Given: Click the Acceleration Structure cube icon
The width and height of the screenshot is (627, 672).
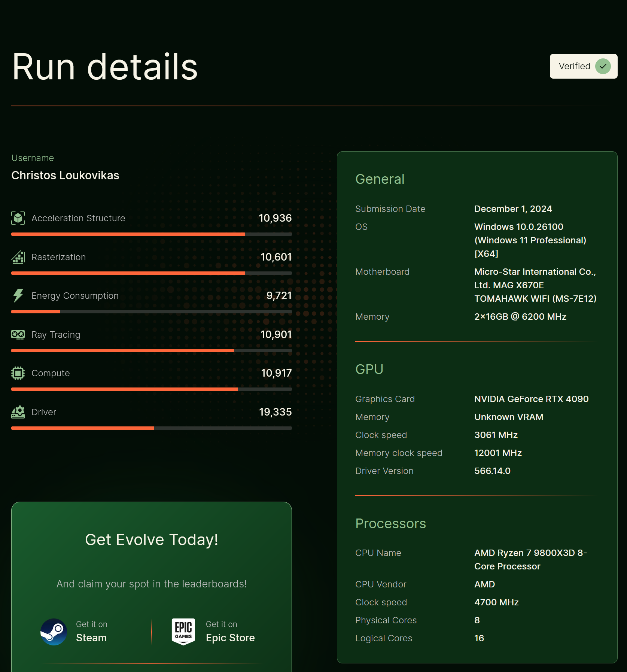Looking at the screenshot, I should (18, 218).
